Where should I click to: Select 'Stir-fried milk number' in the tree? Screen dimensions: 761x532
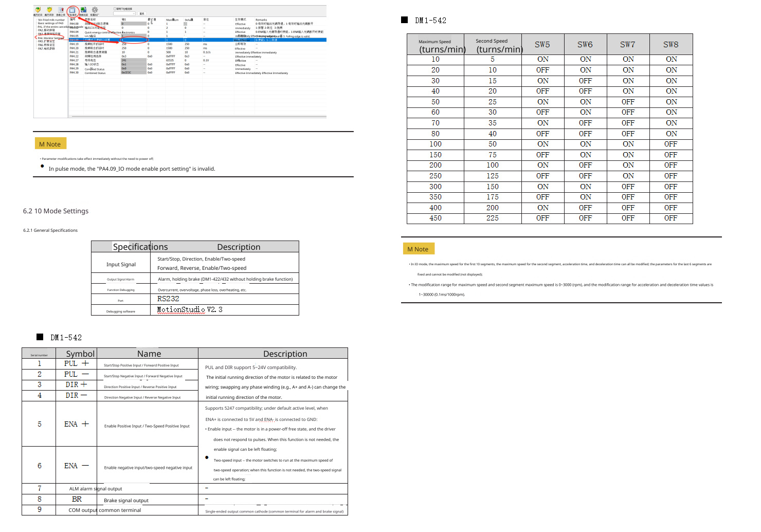51,20
